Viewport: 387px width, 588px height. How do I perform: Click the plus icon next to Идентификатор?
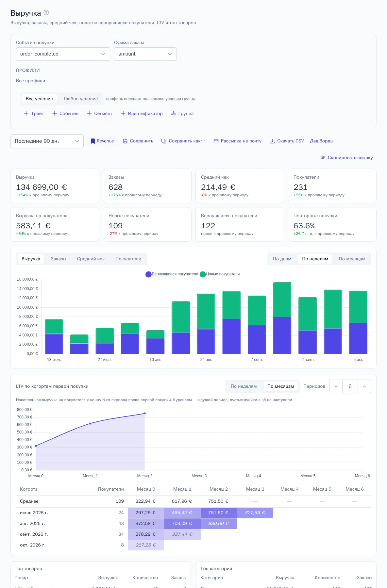pyautogui.click(x=123, y=113)
